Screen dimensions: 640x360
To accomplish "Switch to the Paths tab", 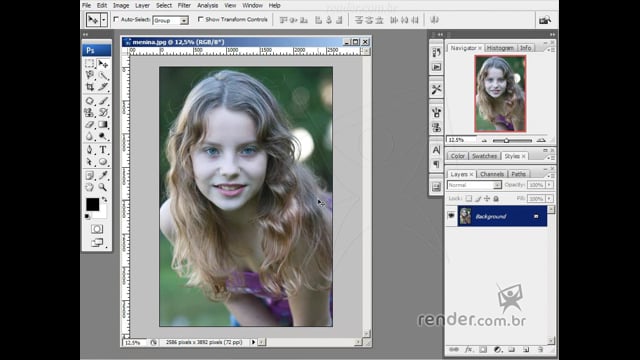I will pyautogui.click(x=518, y=174).
